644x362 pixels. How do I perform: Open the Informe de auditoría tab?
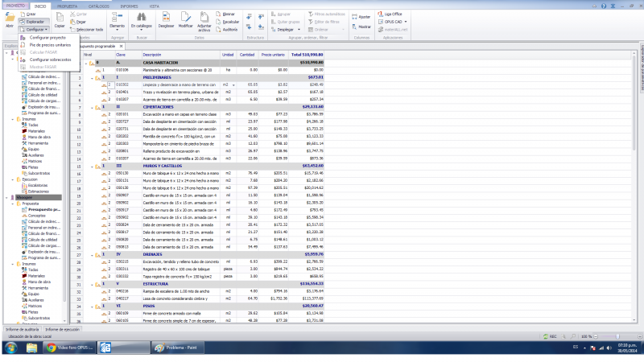[x=22, y=330]
